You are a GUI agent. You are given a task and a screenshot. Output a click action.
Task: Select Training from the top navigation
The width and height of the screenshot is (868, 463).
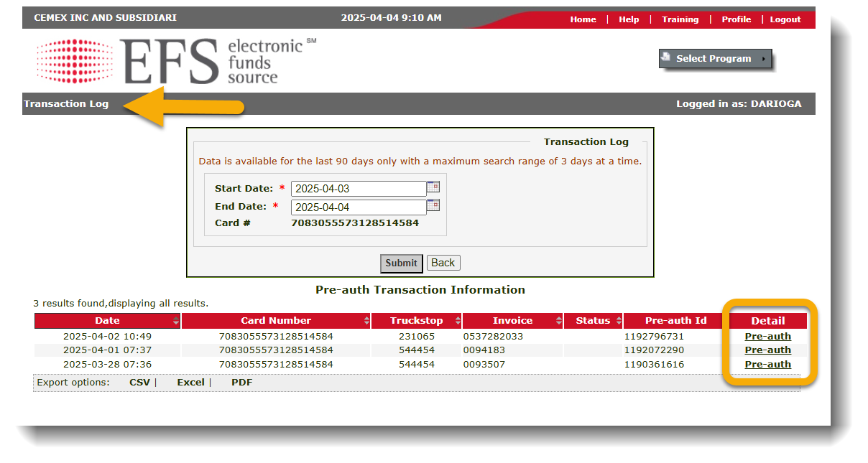pyautogui.click(x=680, y=19)
